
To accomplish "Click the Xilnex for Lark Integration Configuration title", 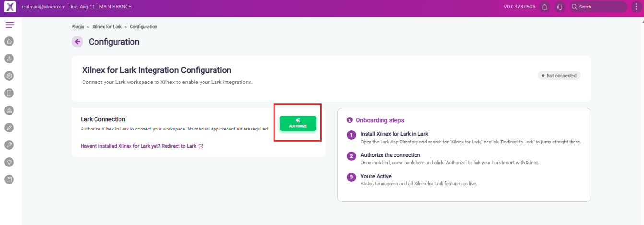I will [x=157, y=70].
